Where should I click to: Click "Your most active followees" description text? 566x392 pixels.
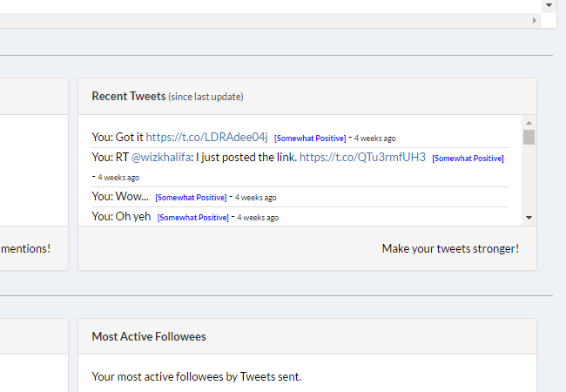pos(196,376)
